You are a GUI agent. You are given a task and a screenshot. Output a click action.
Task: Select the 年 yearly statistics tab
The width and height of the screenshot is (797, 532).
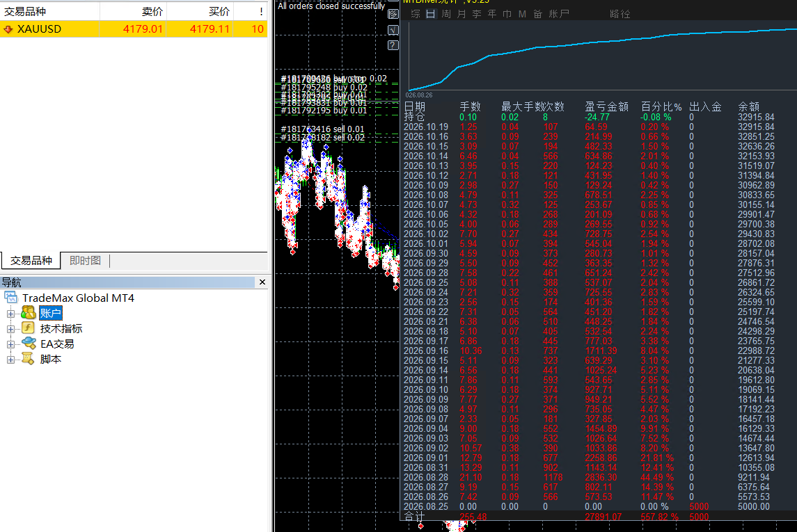coord(492,14)
